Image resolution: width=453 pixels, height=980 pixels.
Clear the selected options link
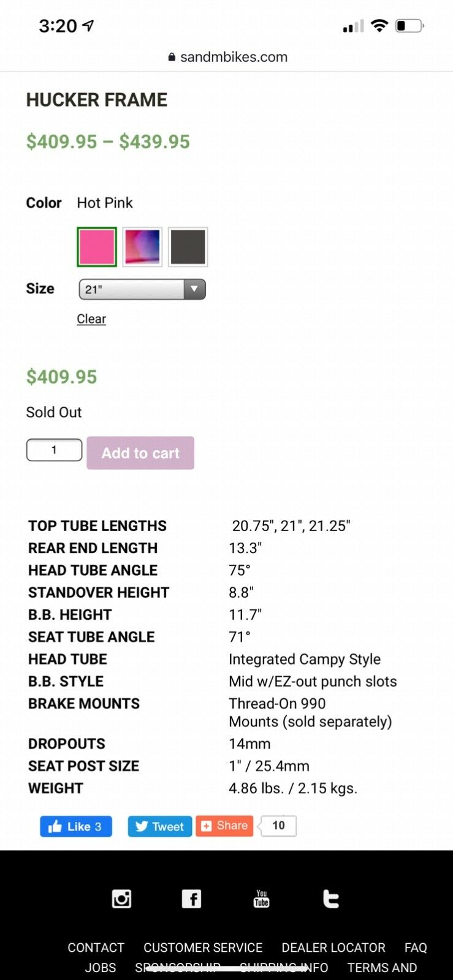91,318
